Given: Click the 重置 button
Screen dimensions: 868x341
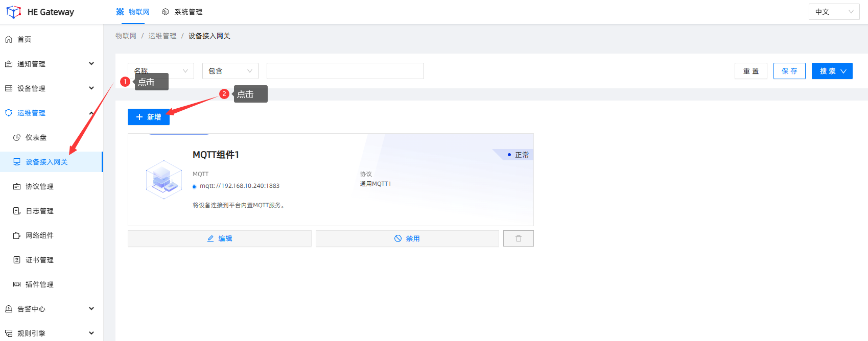Looking at the screenshot, I should 751,71.
